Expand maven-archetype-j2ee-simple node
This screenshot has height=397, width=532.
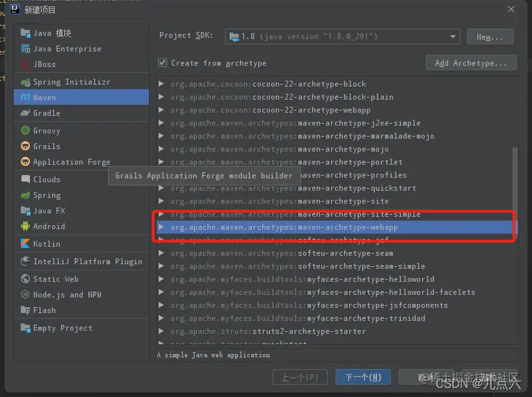[161, 122]
